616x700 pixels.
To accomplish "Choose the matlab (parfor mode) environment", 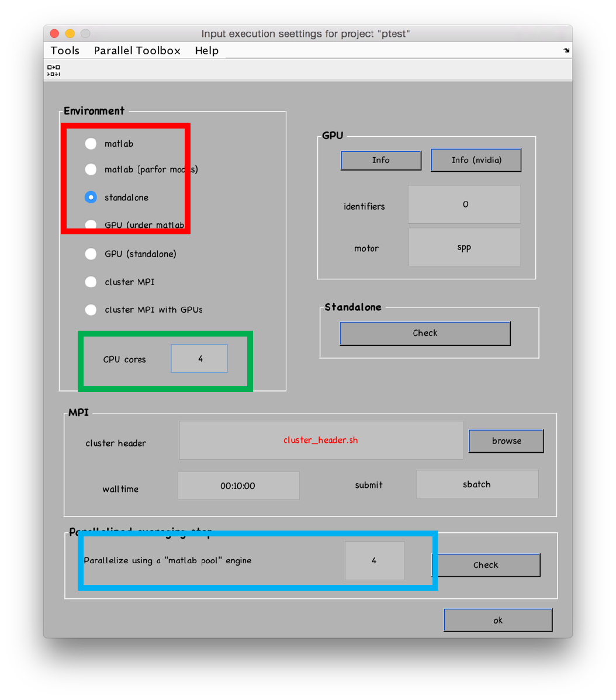I will pos(91,169).
